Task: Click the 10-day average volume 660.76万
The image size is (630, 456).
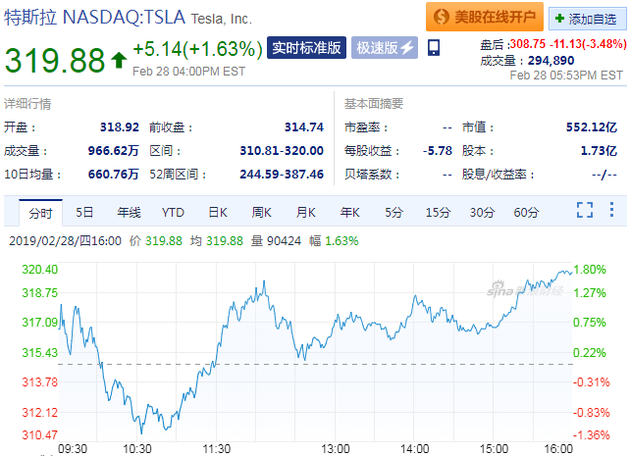Action: (113, 174)
